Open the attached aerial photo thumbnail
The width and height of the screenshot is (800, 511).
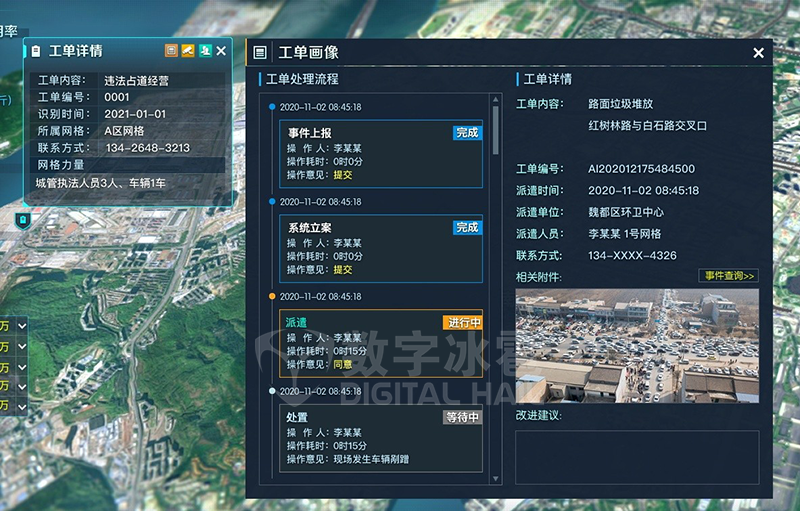[x=637, y=346]
